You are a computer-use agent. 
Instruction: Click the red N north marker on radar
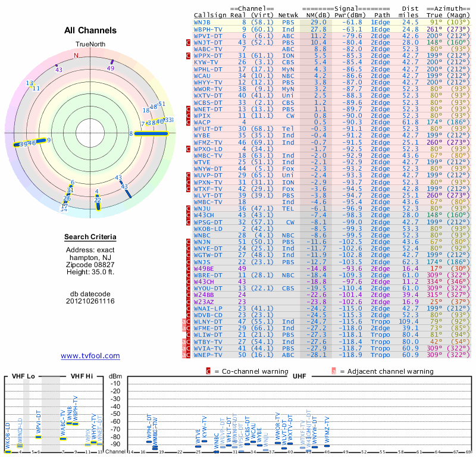[x=76, y=56]
